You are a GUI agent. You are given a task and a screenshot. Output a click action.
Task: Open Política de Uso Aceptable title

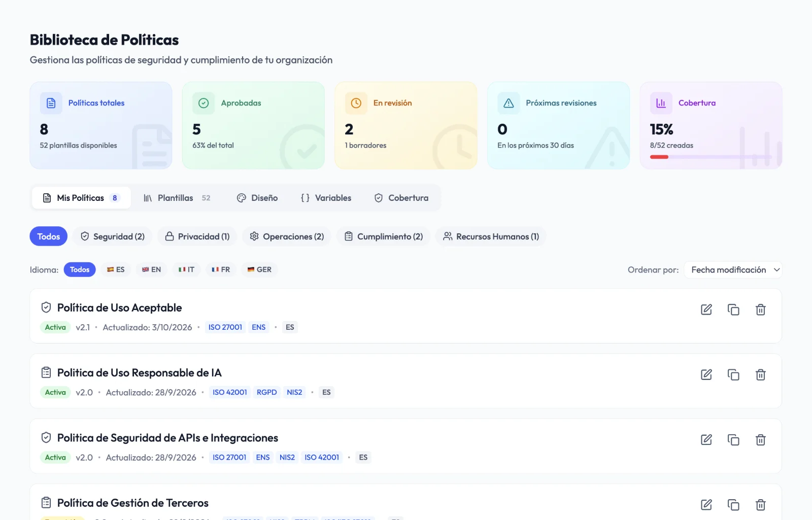tap(119, 308)
